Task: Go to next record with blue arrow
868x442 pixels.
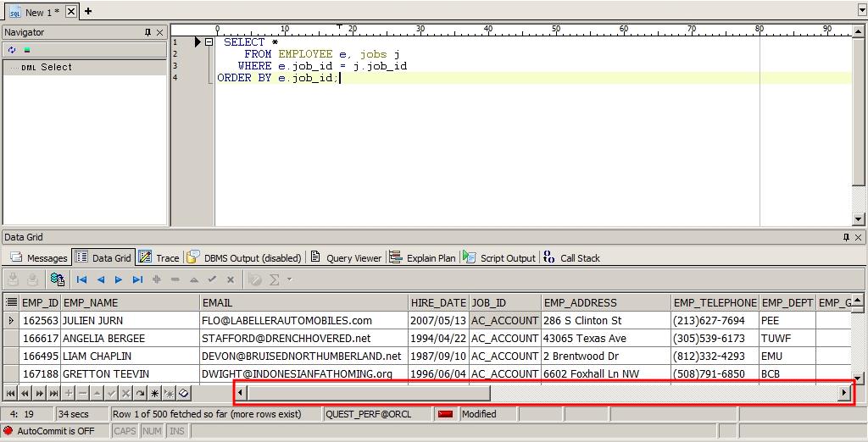Action: pos(119,279)
